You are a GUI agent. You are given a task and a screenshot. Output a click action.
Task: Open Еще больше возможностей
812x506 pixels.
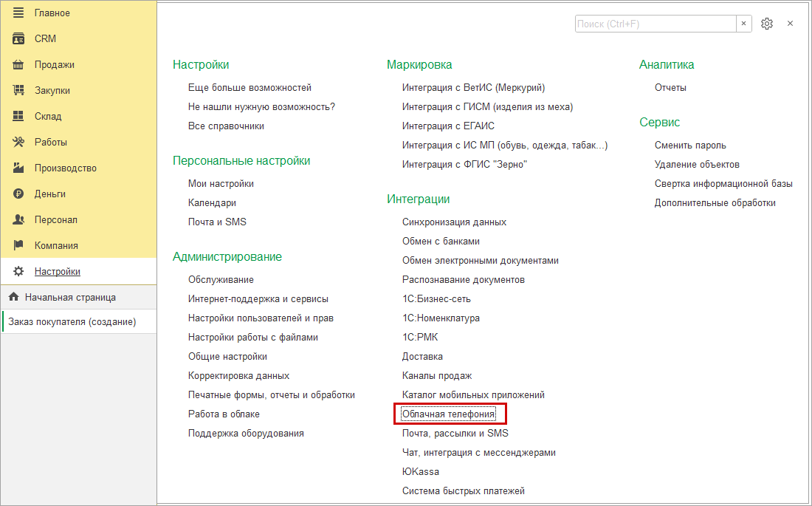pos(250,88)
